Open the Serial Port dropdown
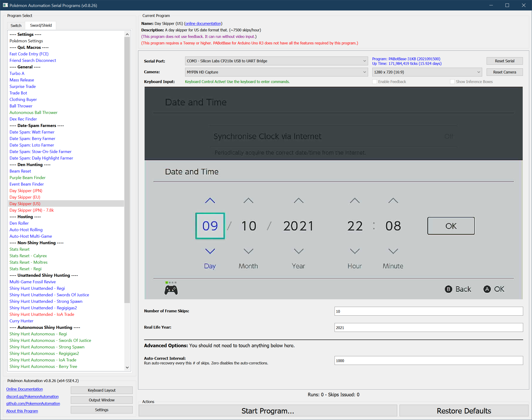The image size is (532, 420). 276,61
